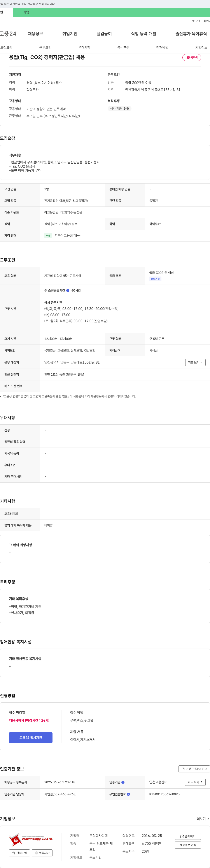Jump to 우대사항 section tab

(84, 47)
